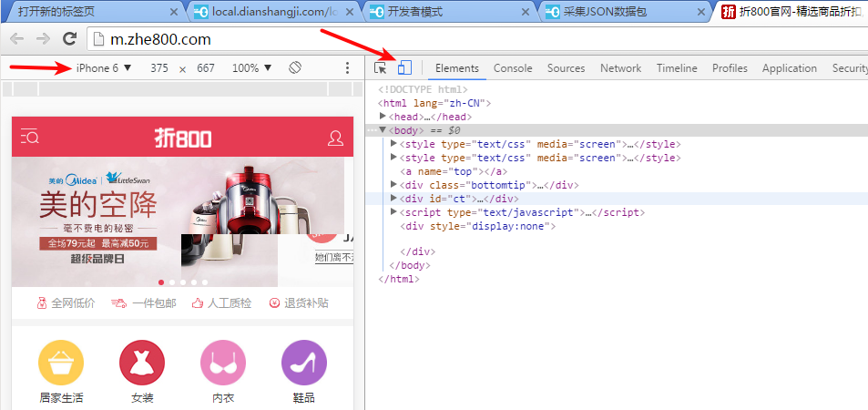868x410 pixels.
Task: Switch to the Console tab
Action: [513, 68]
